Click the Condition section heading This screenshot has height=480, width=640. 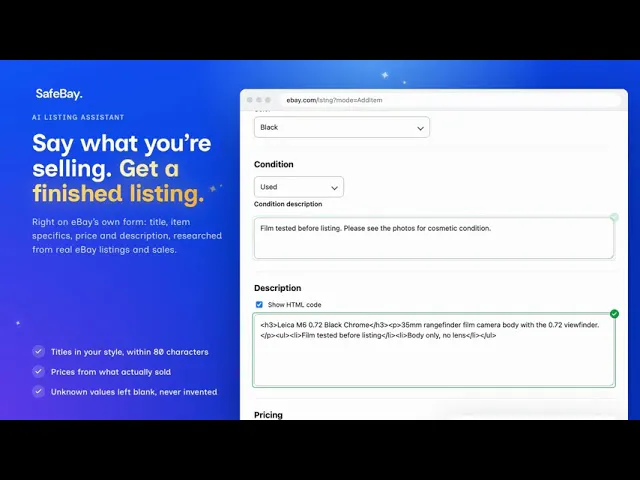click(x=273, y=164)
